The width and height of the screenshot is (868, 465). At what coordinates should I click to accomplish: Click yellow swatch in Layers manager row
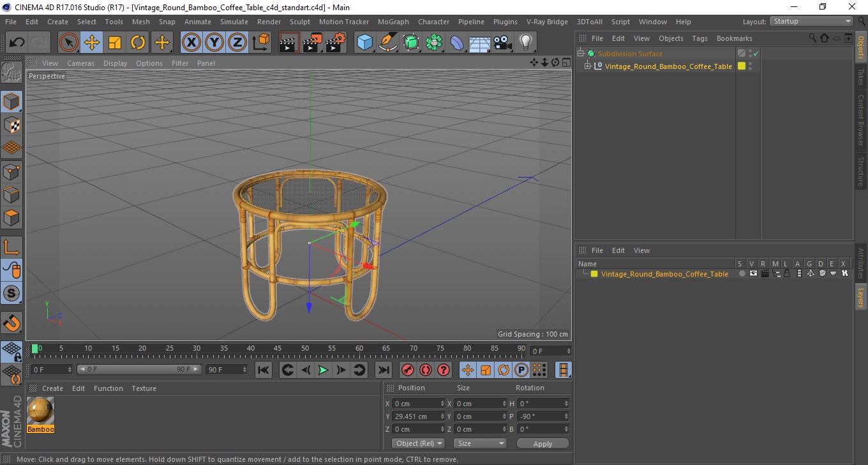coord(594,274)
